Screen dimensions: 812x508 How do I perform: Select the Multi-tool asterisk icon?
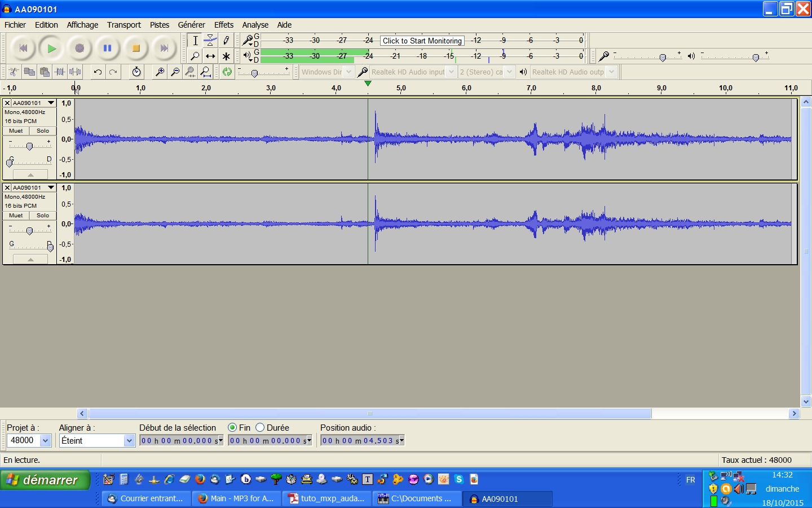[226, 56]
